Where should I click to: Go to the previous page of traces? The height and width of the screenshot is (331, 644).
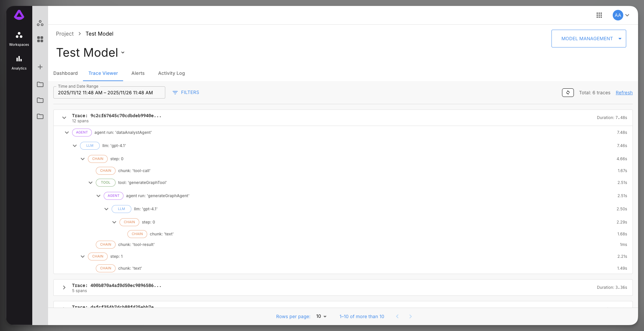pos(397,316)
